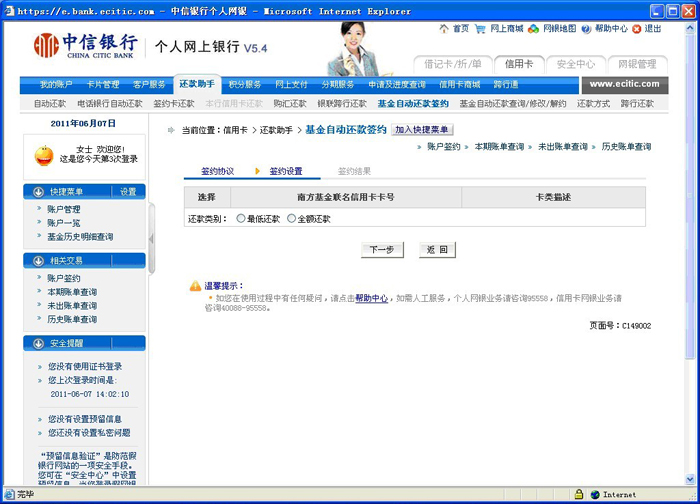Click the smiley face welcome avatar
Viewport: 700px width, 504px height.
[44, 155]
